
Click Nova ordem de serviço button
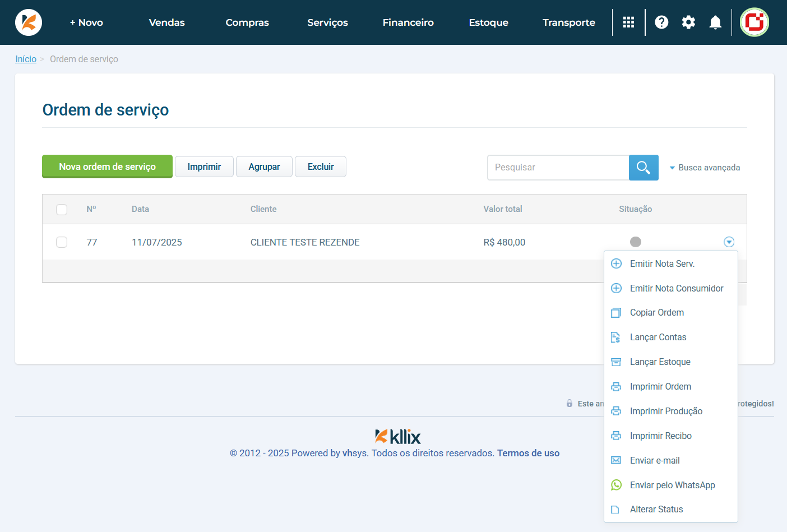point(107,166)
